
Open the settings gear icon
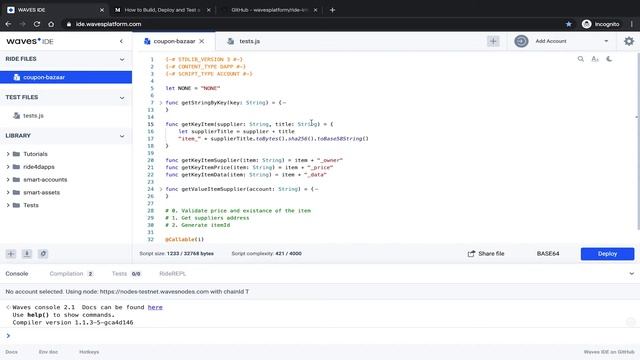[x=629, y=41]
